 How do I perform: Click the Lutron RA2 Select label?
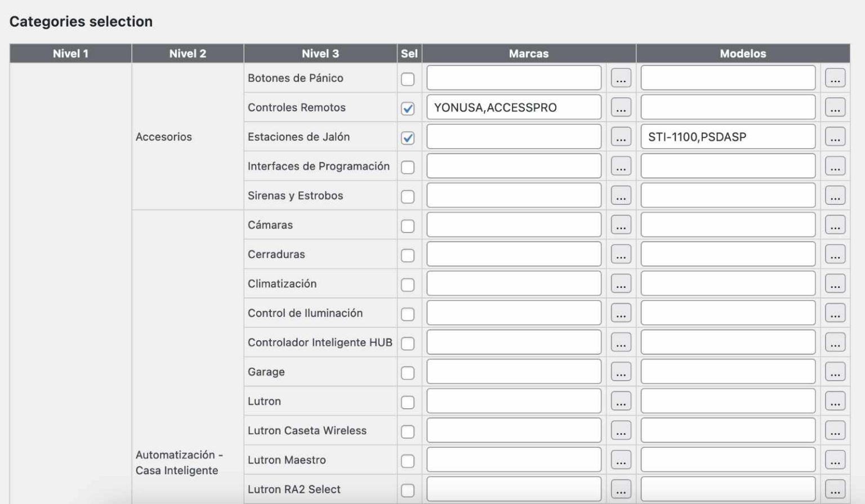(x=294, y=489)
